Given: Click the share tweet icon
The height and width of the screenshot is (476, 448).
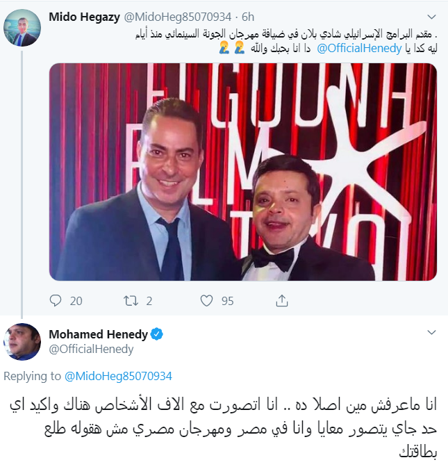Looking at the screenshot, I should (282, 301).
